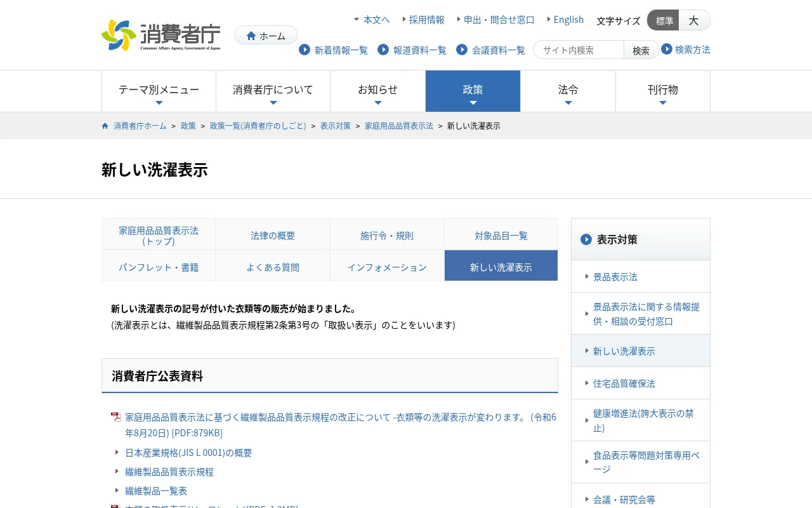This screenshot has height=508, width=812.
Task: Expand the 消費者庁について menu
Action: point(273,91)
